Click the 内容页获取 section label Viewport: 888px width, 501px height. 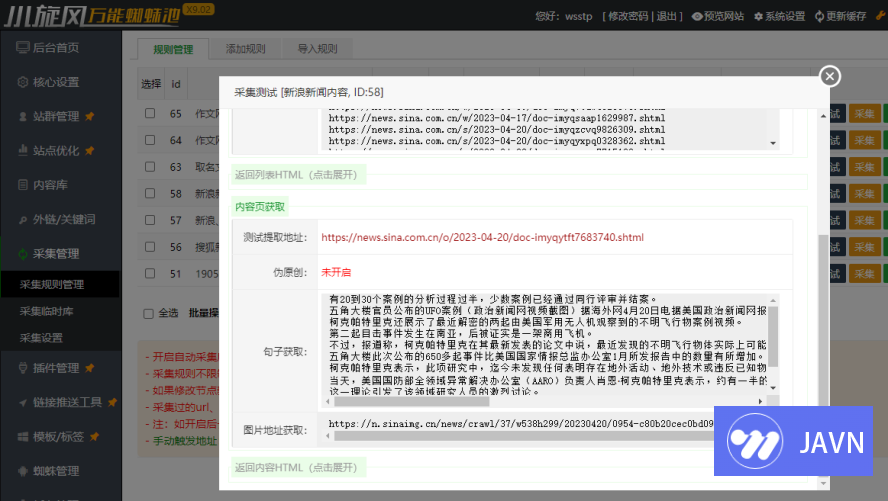(x=260, y=207)
